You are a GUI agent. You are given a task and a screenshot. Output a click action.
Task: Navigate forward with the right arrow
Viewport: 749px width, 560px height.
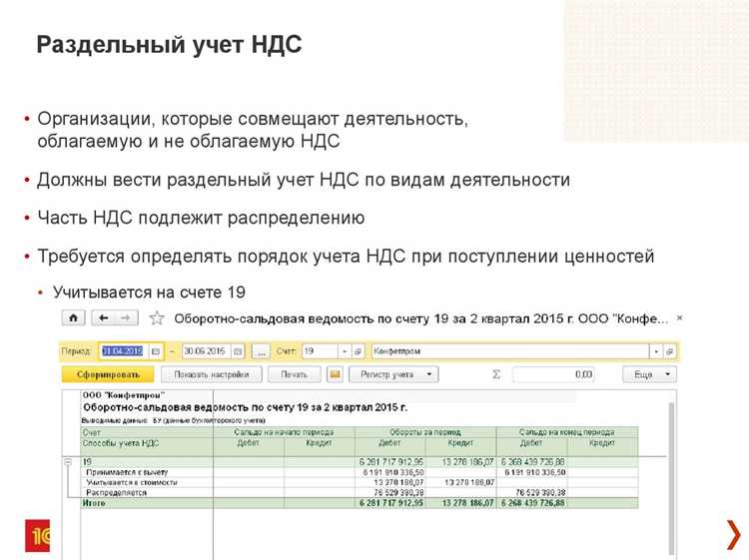pos(126,318)
